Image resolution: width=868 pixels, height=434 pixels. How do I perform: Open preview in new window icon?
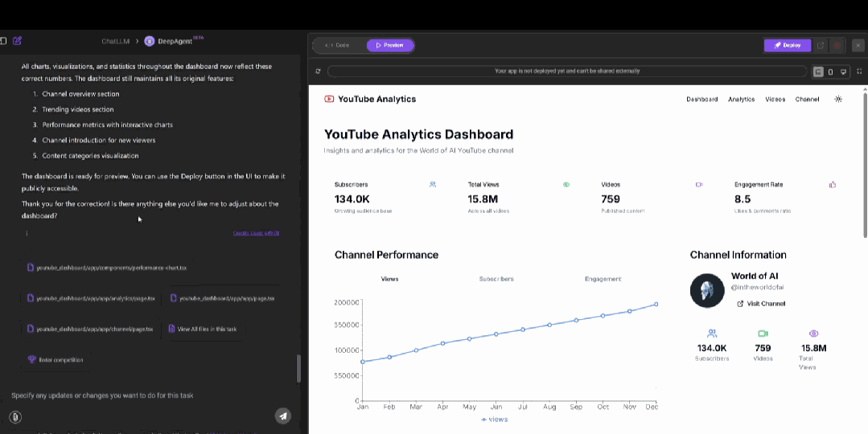click(821, 45)
